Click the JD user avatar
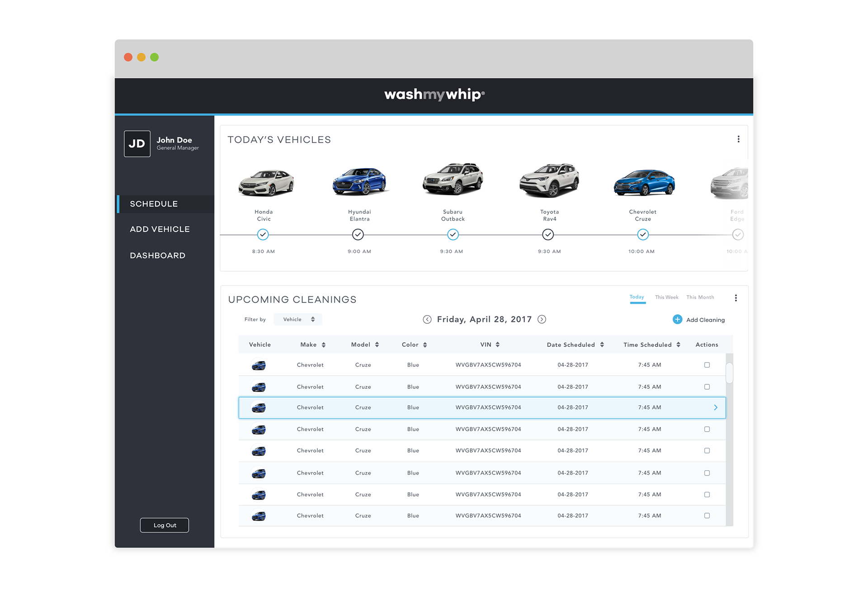The width and height of the screenshot is (868, 590). [x=137, y=144]
